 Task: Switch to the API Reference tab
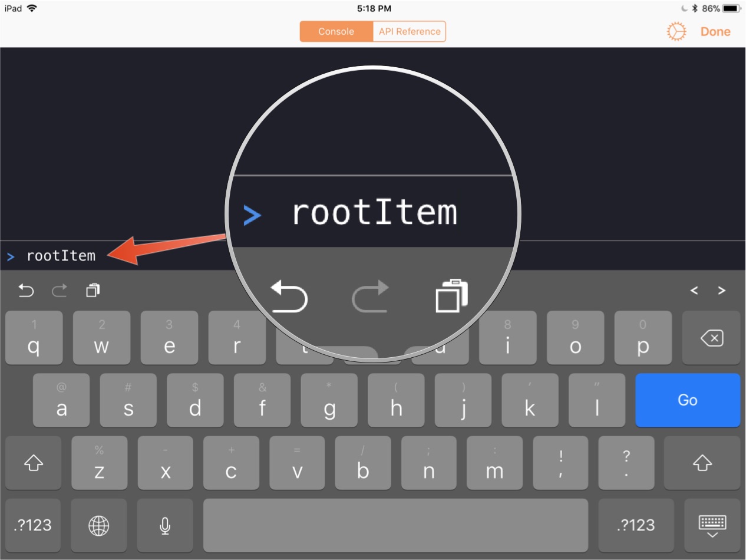pyautogui.click(x=410, y=32)
